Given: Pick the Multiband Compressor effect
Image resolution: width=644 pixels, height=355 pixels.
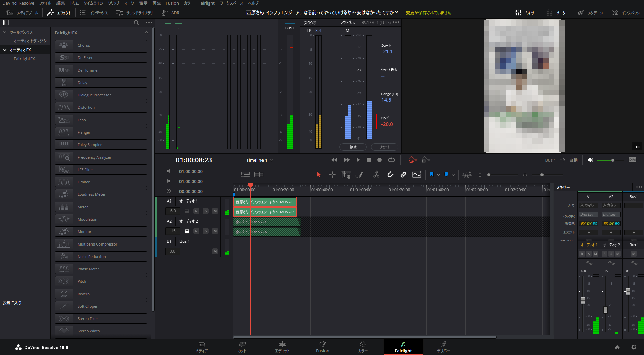Looking at the screenshot, I should 101,244.
